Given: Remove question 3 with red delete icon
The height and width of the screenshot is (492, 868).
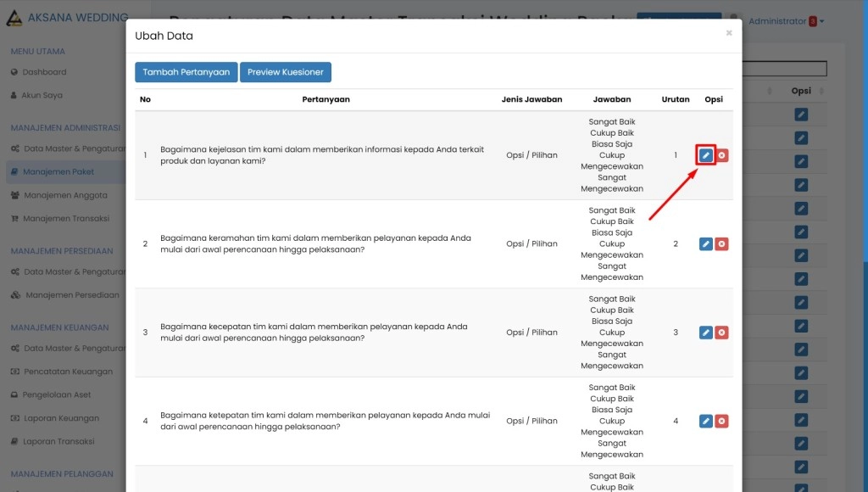Looking at the screenshot, I should [721, 333].
